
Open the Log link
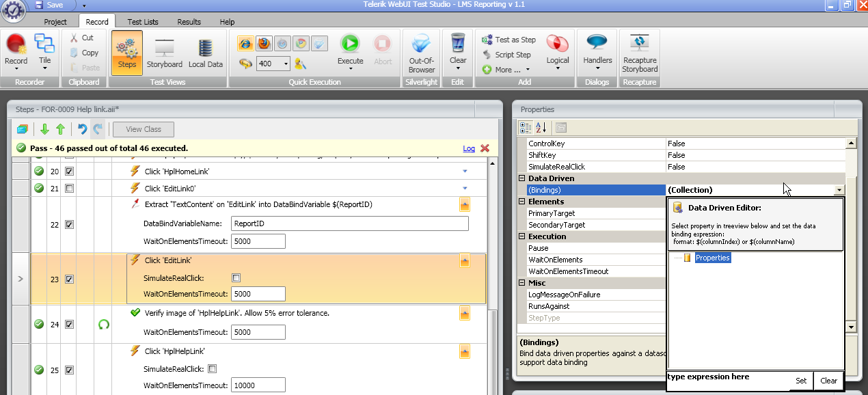point(469,148)
